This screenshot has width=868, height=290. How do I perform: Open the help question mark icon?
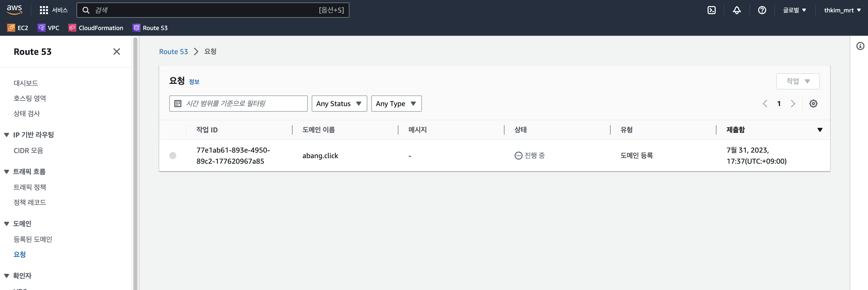[x=762, y=10]
